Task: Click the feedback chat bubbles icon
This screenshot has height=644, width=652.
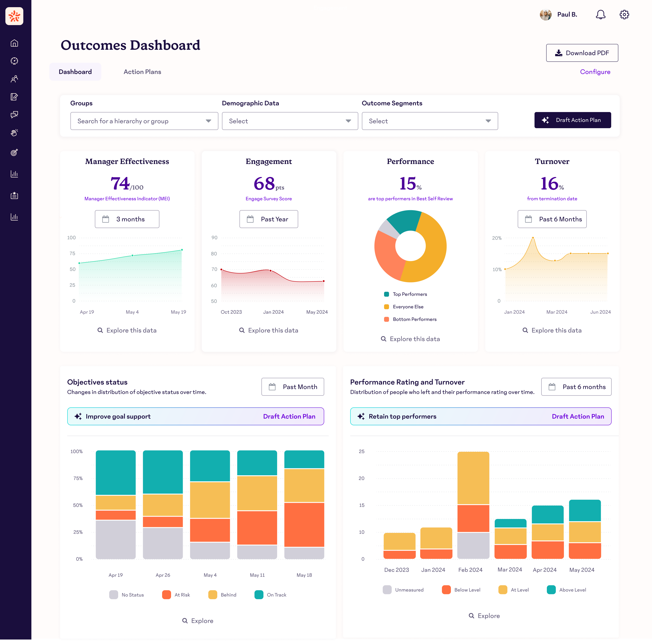Action: [x=14, y=115]
